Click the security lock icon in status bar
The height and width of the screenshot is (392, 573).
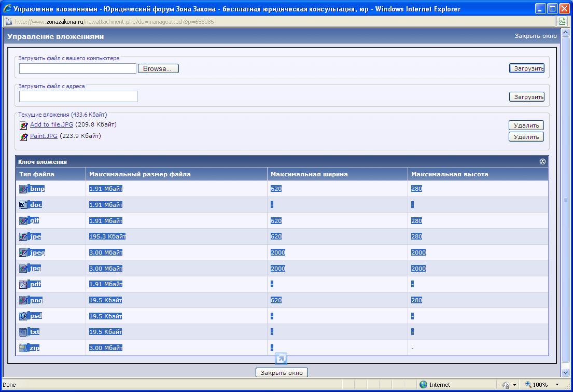pos(506,385)
